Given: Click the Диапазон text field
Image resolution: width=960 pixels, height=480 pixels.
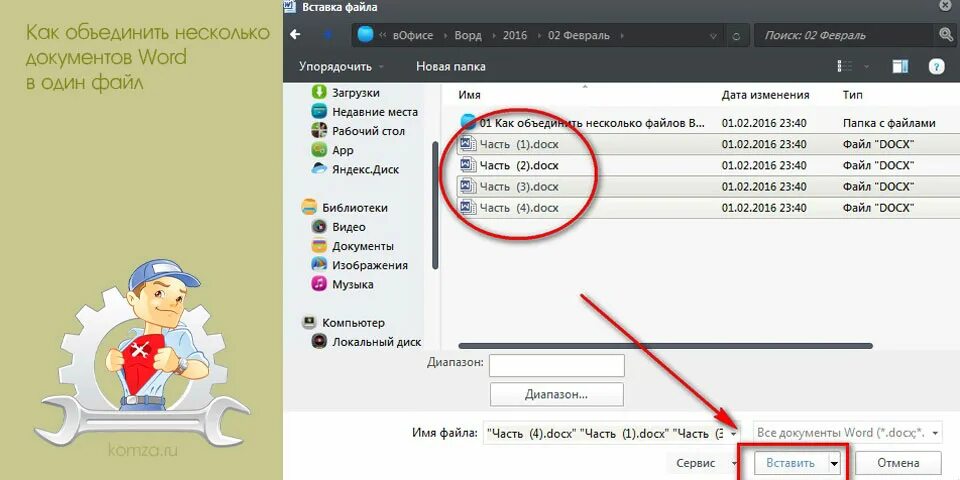Looking at the screenshot, I should click(557, 366).
